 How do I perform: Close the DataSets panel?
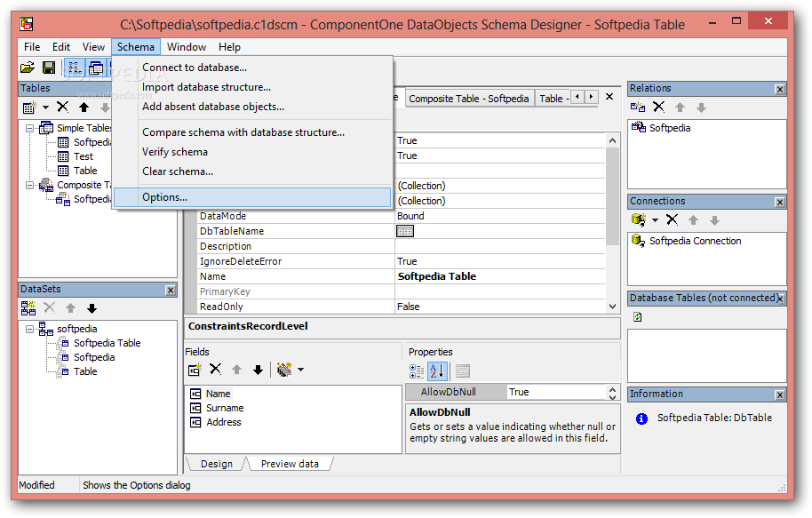coord(171,290)
